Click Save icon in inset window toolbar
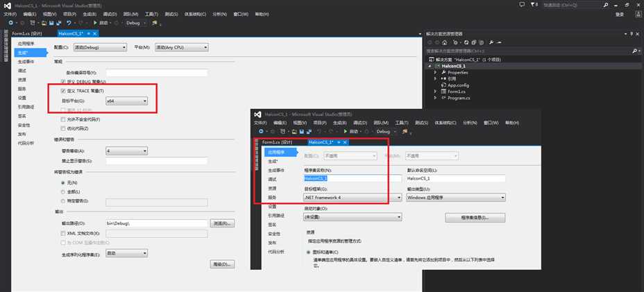The width and height of the screenshot is (644, 292). (302, 132)
